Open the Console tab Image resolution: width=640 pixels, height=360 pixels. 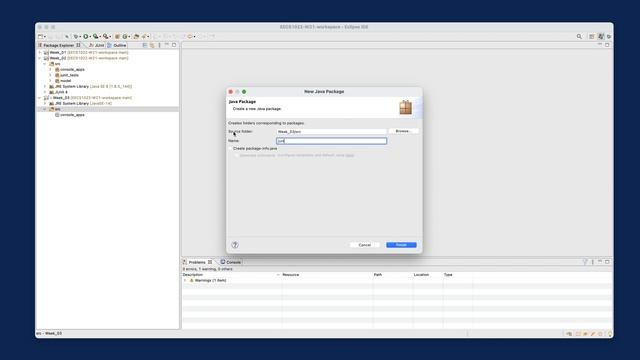231,262
